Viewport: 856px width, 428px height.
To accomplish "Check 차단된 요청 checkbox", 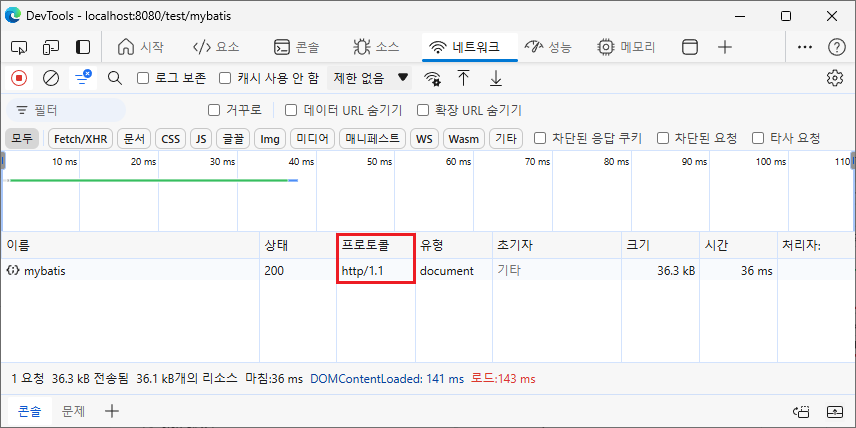I will pyautogui.click(x=663, y=138).
